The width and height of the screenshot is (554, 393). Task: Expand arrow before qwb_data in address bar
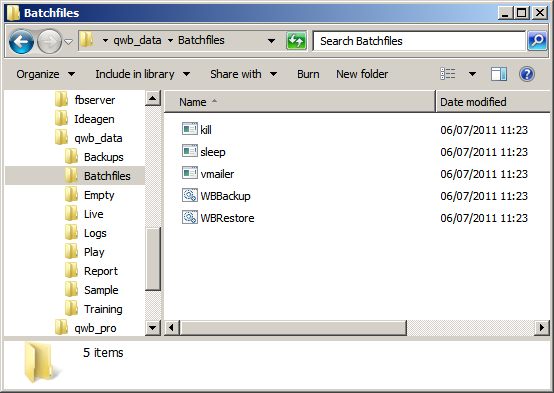click(x=105, y=41)
